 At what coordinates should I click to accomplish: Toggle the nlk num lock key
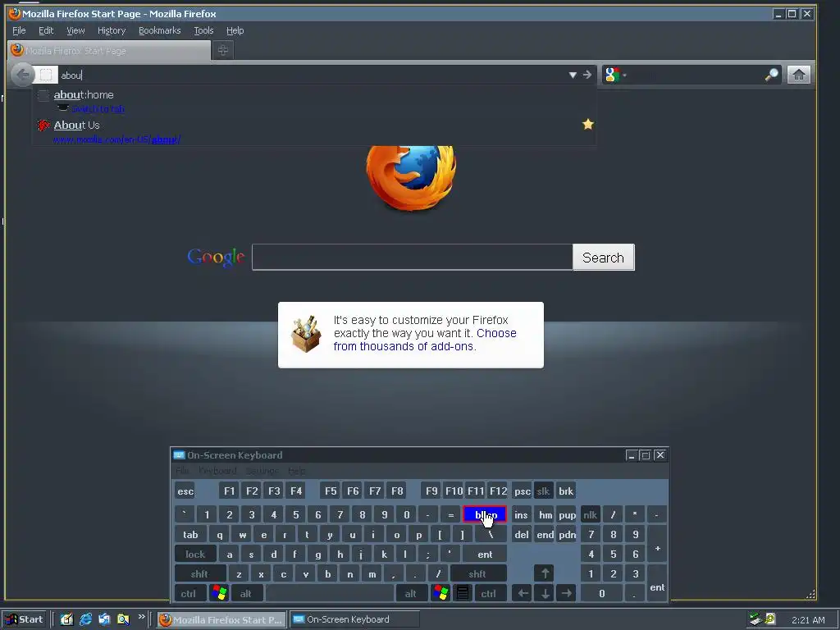click(x=591, y=515)
